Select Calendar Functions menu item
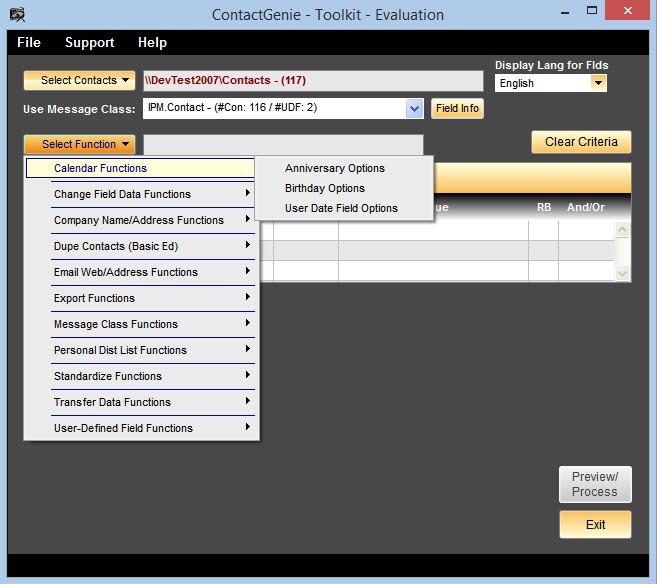Screen dimensions: 657x584 pos(140,168)
